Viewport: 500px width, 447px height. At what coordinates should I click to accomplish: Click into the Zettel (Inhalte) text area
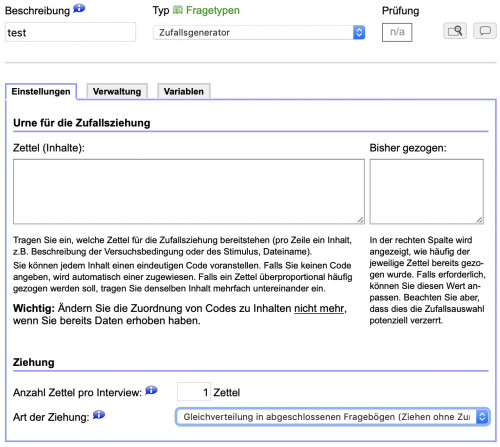tap(189, 191)
